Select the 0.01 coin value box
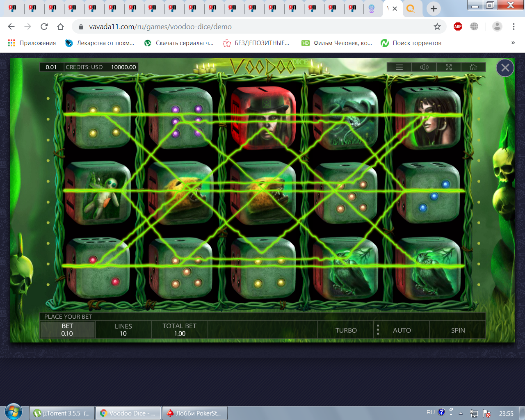 (51, 67)
